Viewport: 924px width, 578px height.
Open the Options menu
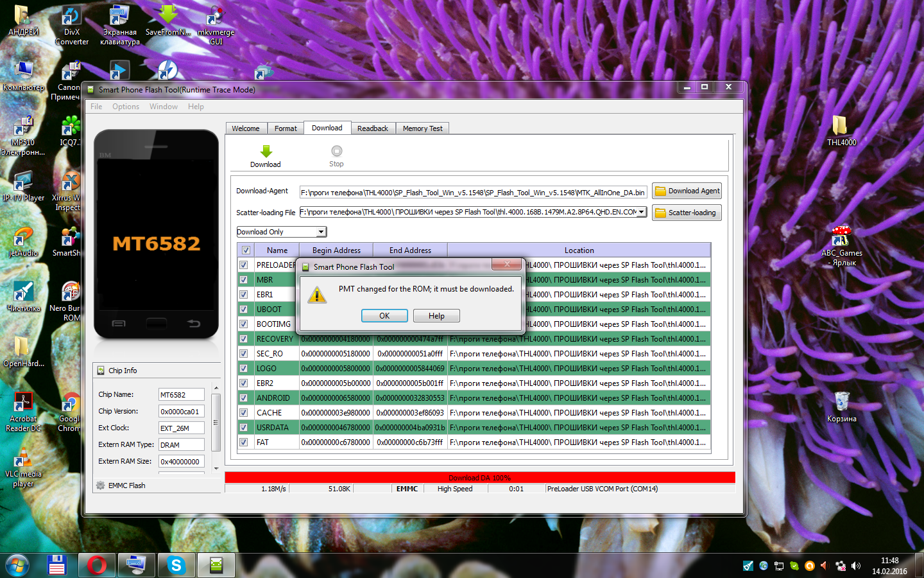tap(126, 107)
